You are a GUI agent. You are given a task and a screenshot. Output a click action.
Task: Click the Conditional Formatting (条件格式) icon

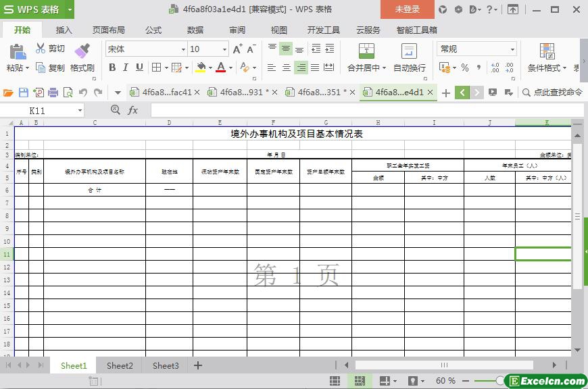tap(547, 51)
